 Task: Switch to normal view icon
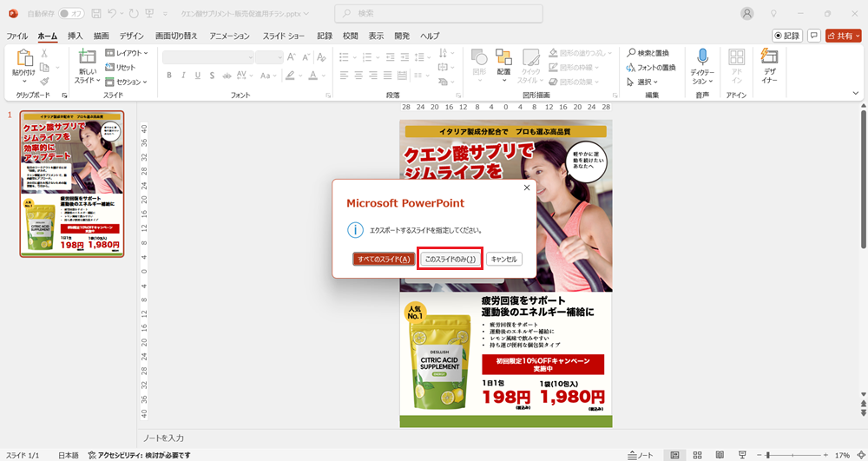(674, 455)
